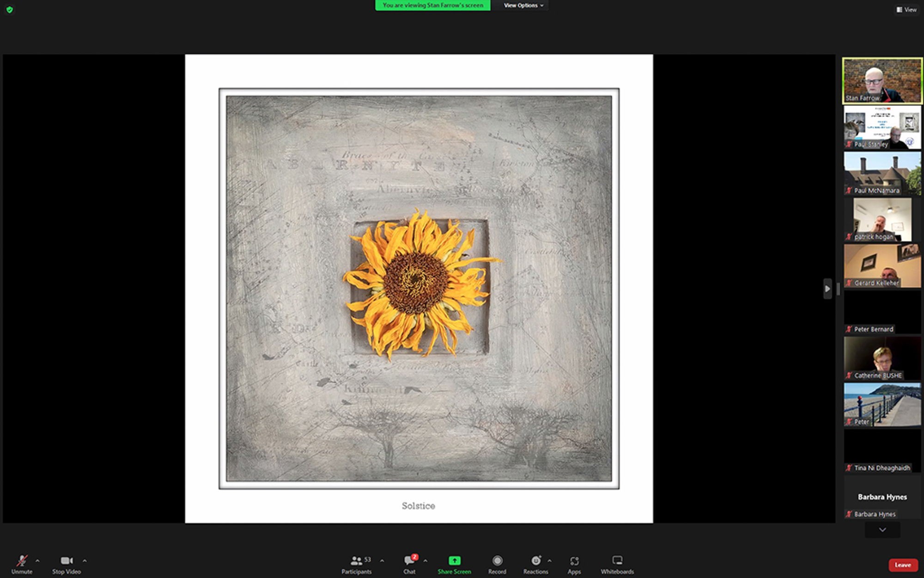Unmute the microphone

pos(22,564)
